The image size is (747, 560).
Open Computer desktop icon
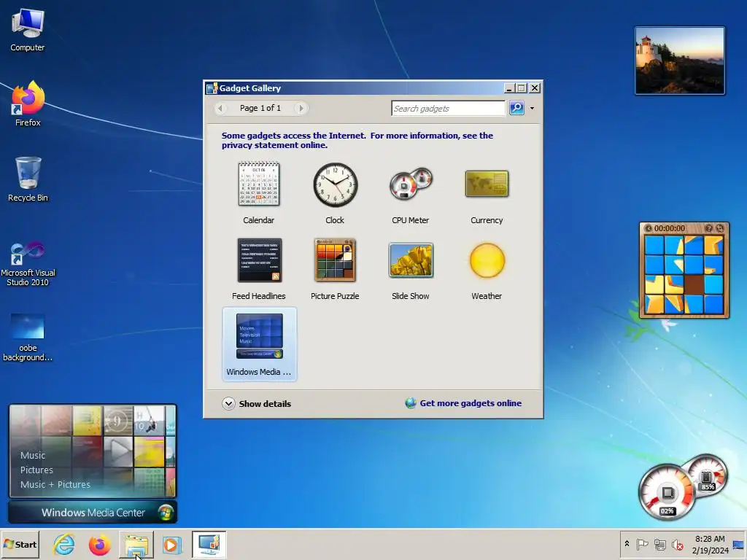(28, 29)
